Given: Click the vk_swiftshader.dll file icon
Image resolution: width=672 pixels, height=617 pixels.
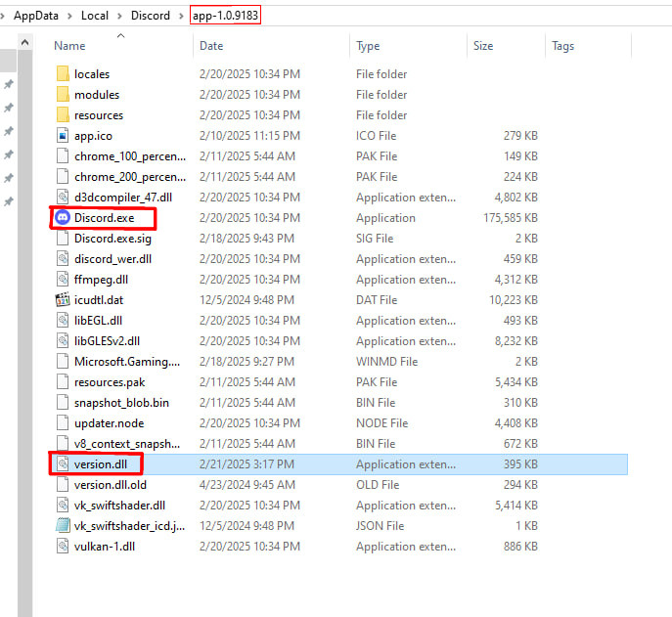Looking at the screenshot, I should point(63,506).
